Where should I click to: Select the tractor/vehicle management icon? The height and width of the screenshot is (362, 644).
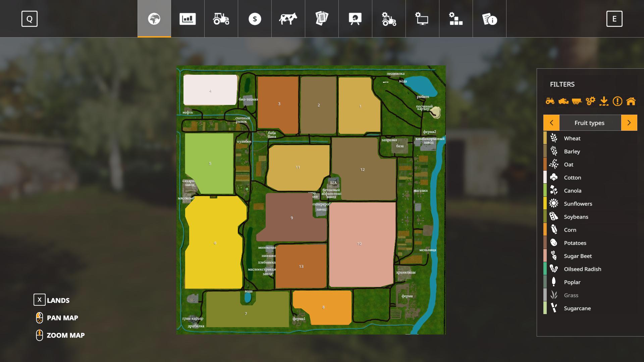(x=221, y=18)
